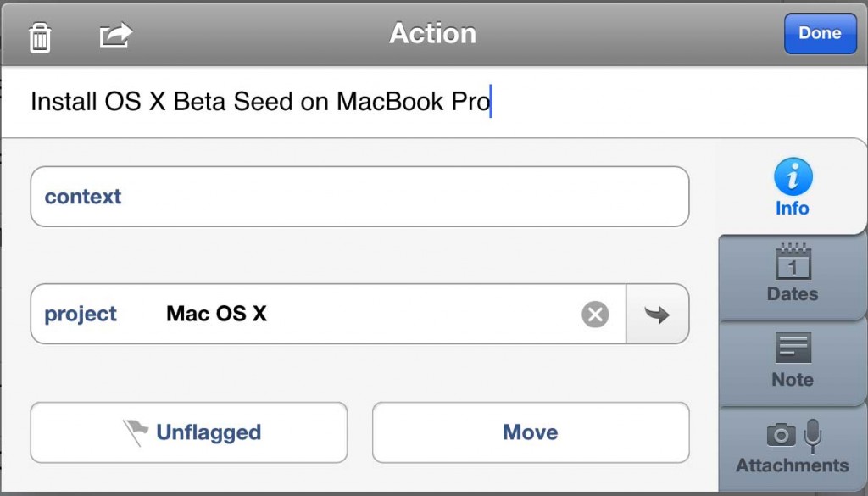Toggle the Unflagged button to flag action

(189, 432)
